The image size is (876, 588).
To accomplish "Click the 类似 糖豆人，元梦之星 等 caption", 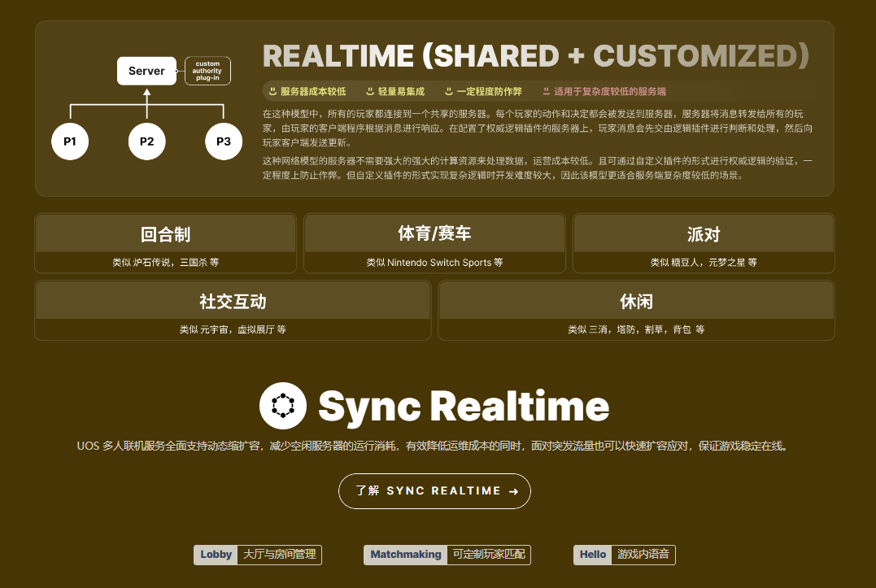I will (704, 263).
